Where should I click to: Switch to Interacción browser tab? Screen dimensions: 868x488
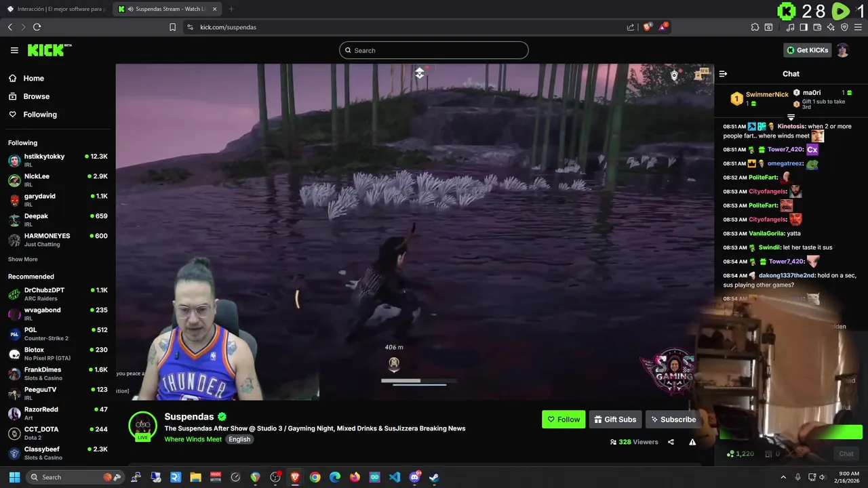[56, 9]
